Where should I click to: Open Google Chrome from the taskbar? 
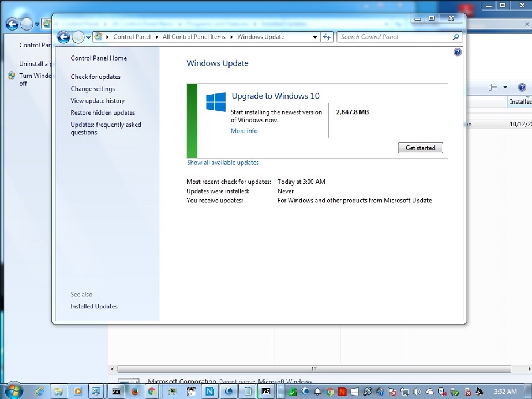point(152,391)
